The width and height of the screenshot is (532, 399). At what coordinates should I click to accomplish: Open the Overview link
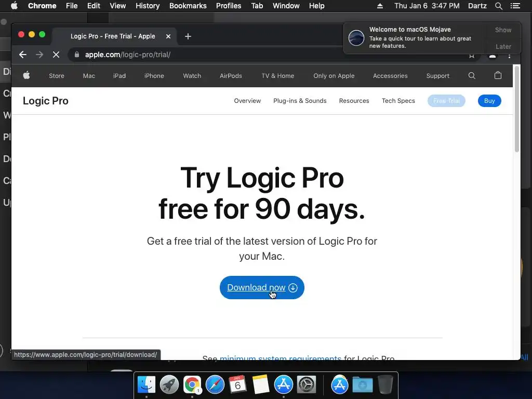247,101
